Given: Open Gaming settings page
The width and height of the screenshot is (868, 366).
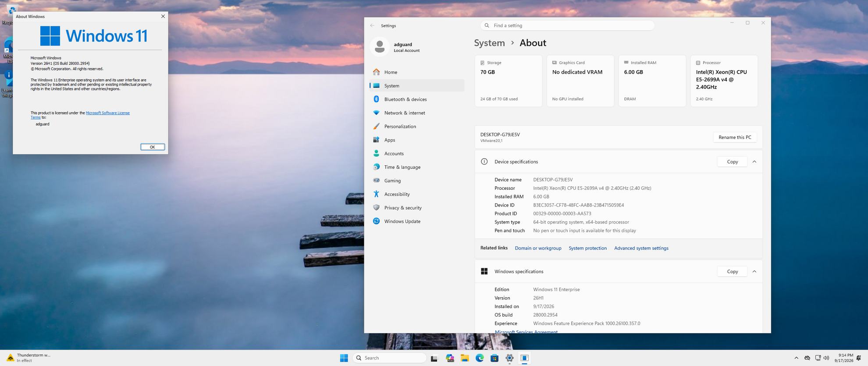Looking at the screenshot, I should 417,181.
